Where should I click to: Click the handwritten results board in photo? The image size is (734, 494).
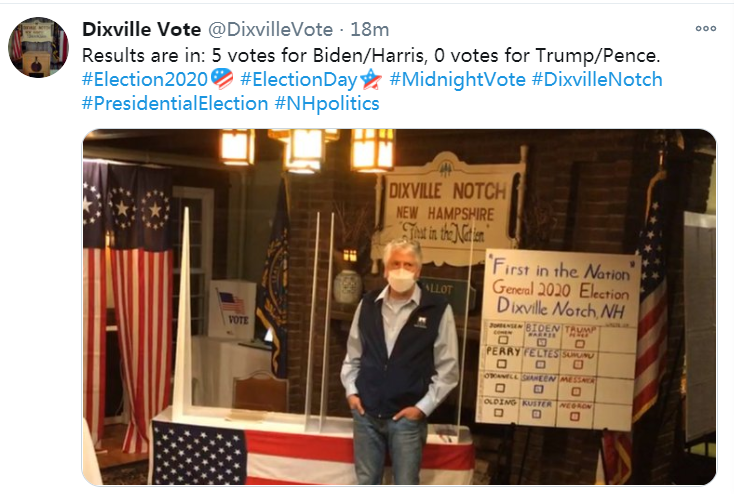pyautogui.click(x=561, y=340)
